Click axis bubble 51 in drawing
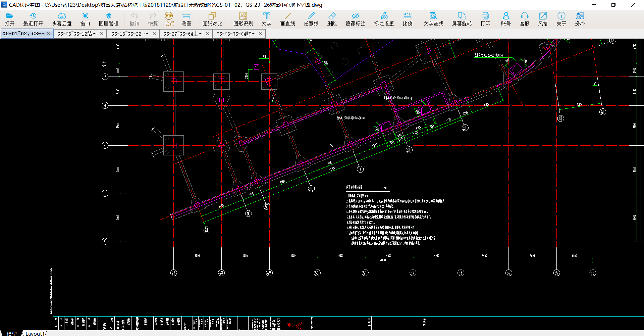 point(365,273)
